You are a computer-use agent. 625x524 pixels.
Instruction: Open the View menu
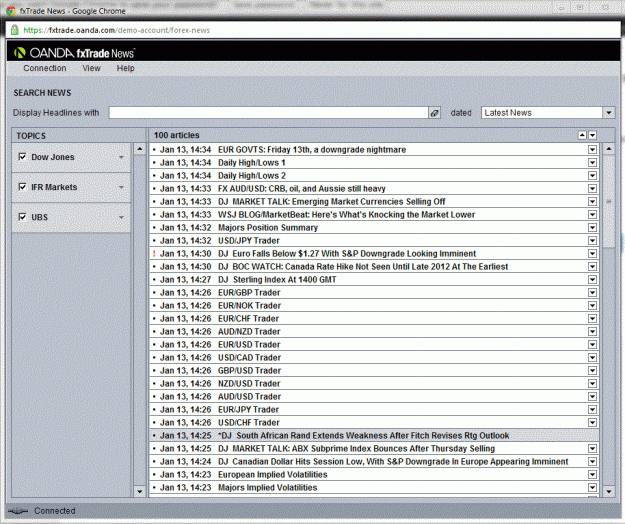tap(91, 68)
